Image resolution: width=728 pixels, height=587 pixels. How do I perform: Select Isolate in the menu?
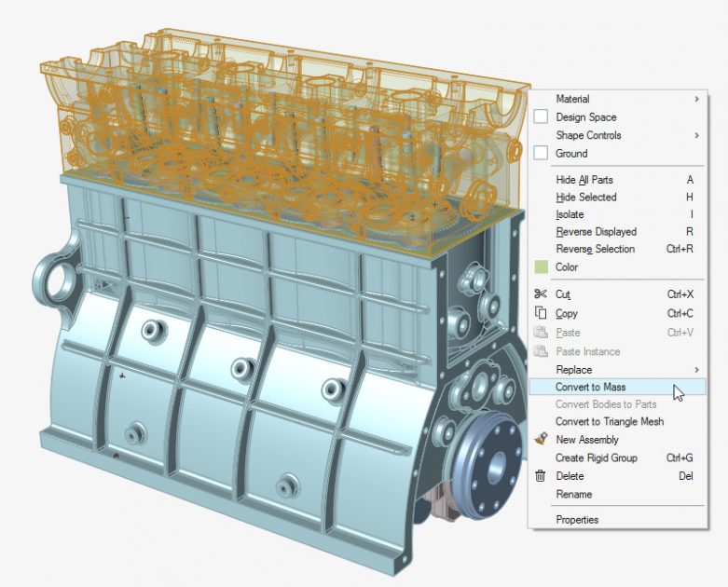point(570,214)
